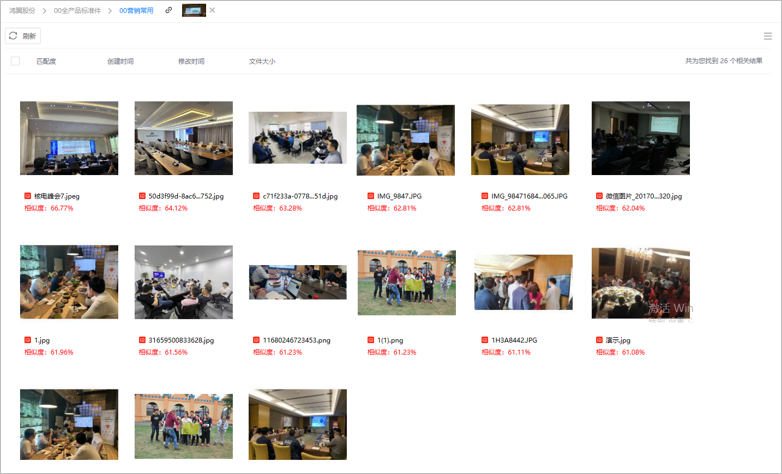Open thumbnail of 1H3A8442.JPG
Image resolution: width=782 pixels, height=474 pixels.
point(523,282)
